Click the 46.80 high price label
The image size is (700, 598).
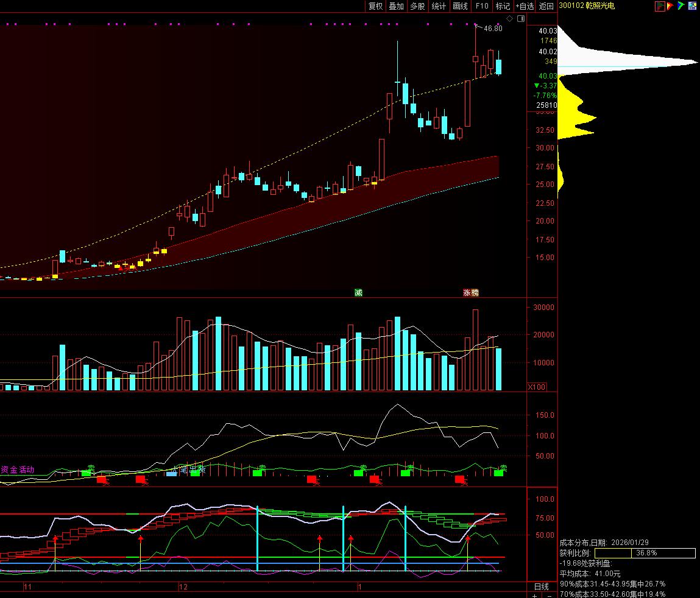pyautogui.click(x=493, y=28)
